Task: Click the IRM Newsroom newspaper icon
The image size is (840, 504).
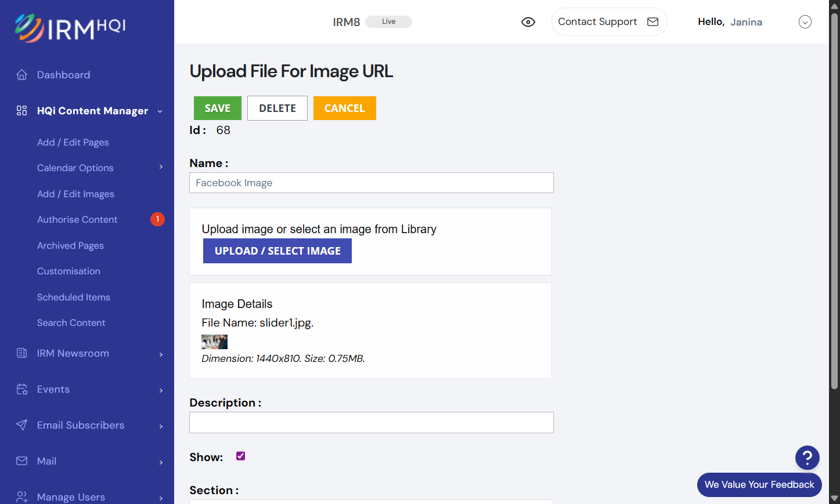Action: click(x=22, y=353)
